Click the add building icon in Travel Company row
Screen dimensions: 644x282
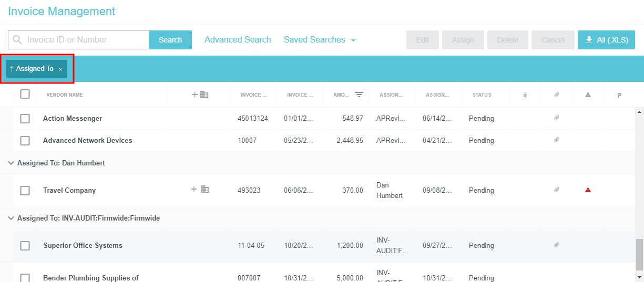pos(200,190)
